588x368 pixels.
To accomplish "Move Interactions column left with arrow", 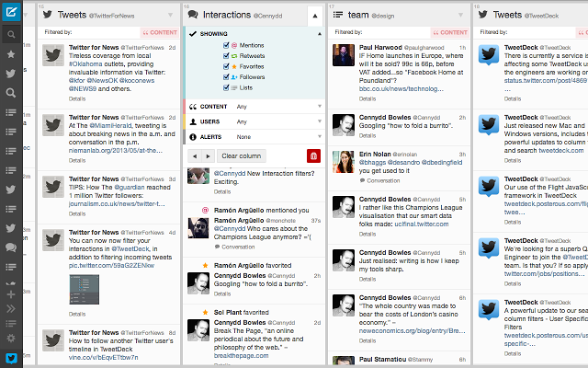I will pyautogui.click(x=196, y=156).
